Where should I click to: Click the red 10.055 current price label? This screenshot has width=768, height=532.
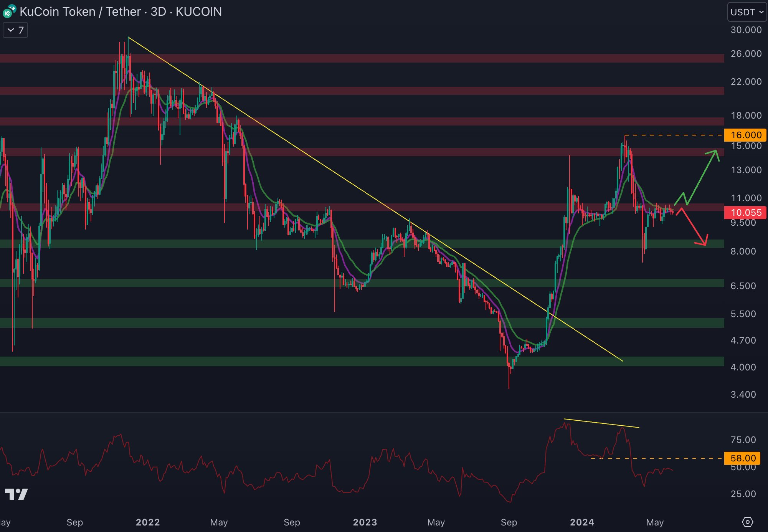click(x=745, y=213)
